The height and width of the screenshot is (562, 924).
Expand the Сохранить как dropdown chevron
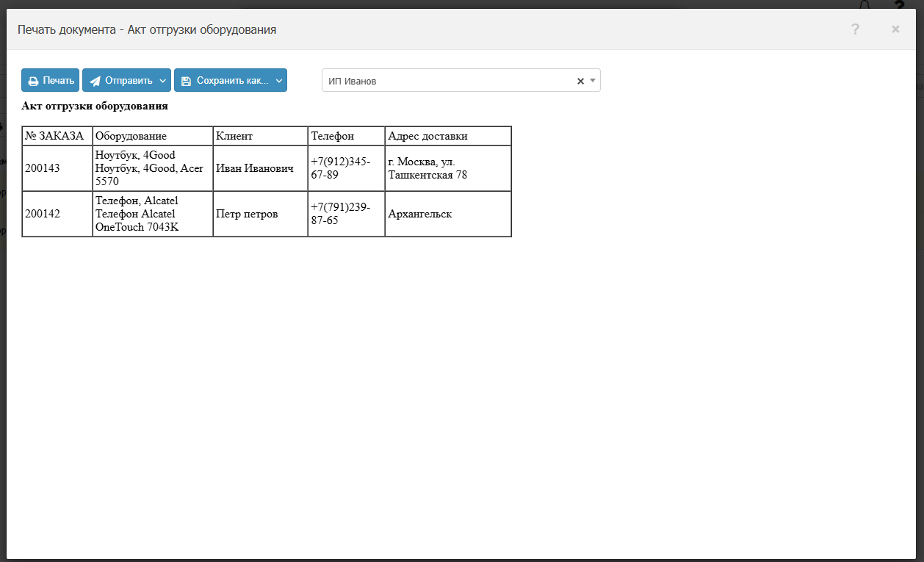coord(279,81)
